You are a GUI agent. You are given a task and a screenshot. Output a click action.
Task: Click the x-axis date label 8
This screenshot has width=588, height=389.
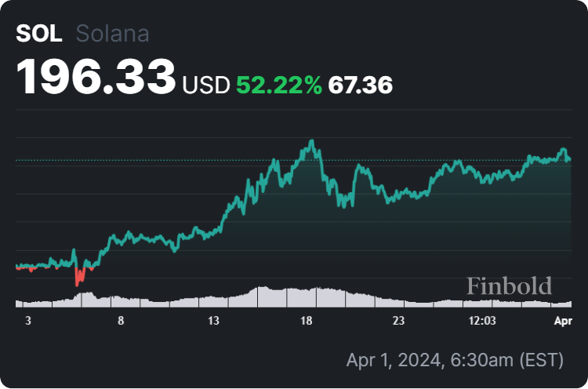click(121, 321)
